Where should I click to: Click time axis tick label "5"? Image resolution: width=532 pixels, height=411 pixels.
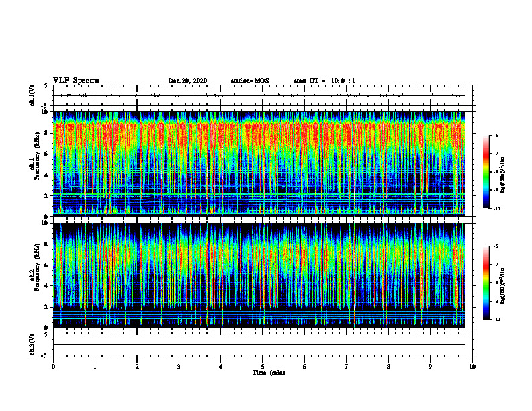click(x=263, y=367)
